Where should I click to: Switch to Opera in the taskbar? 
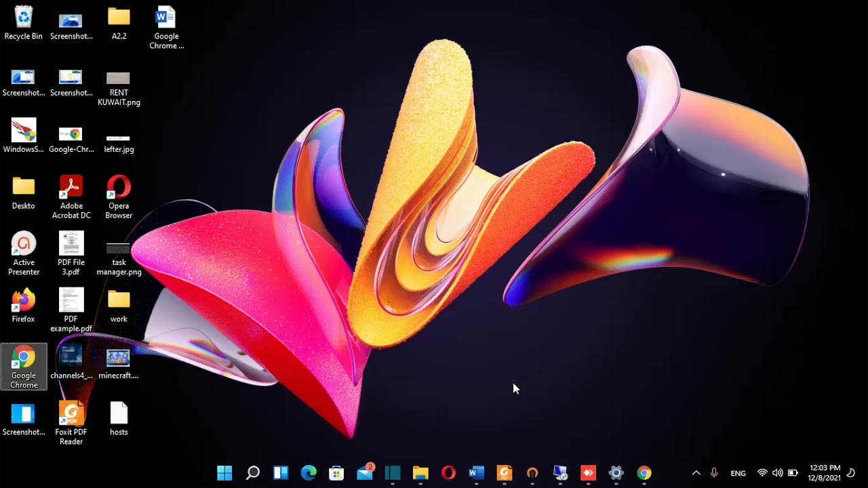(448, 472)
